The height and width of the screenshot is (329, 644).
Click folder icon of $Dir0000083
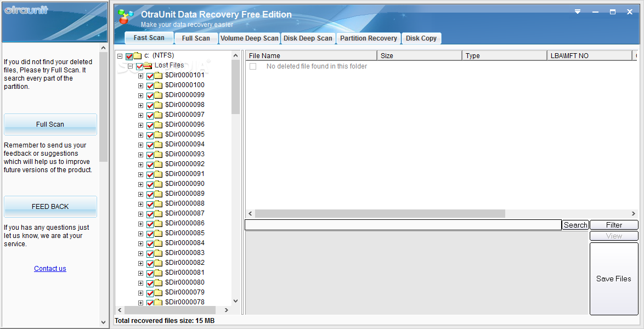point(159,253)
